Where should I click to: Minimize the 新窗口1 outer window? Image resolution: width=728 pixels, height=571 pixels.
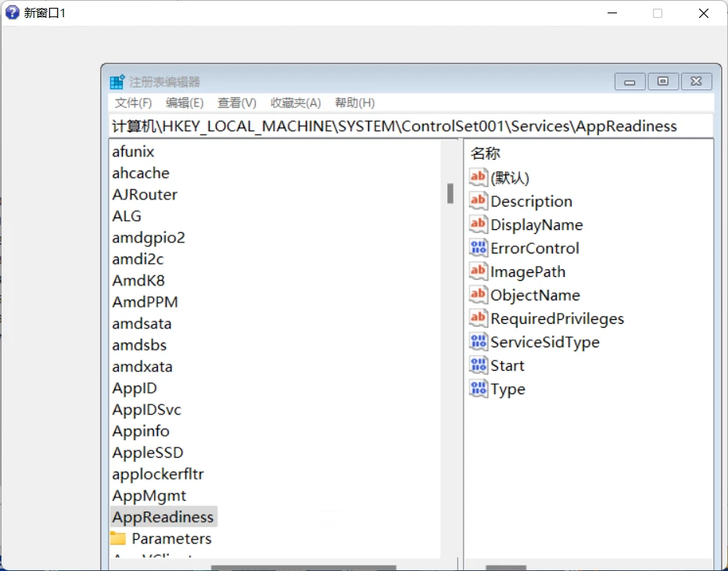pos(612,13)
